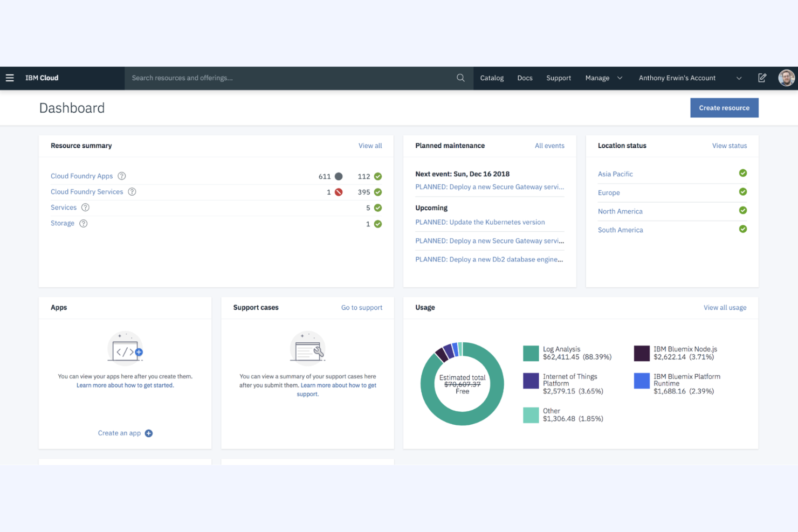The width and height of the screenshot is (798, 532).
Task: Click the Create resource button
Action: coord(724,107)
